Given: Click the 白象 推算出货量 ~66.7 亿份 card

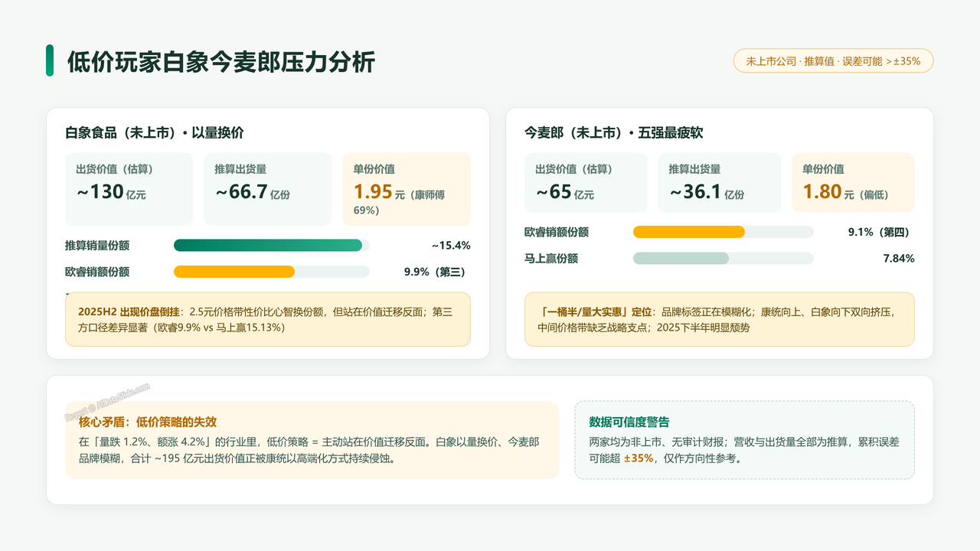Looking at the screenshot, I should tap(268, 189).
